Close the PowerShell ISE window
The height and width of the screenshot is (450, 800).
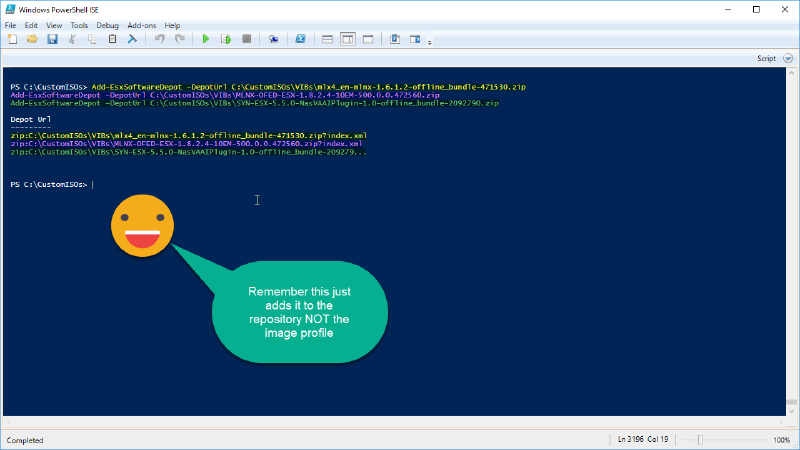pyautogui.click(x=785, y=9)
